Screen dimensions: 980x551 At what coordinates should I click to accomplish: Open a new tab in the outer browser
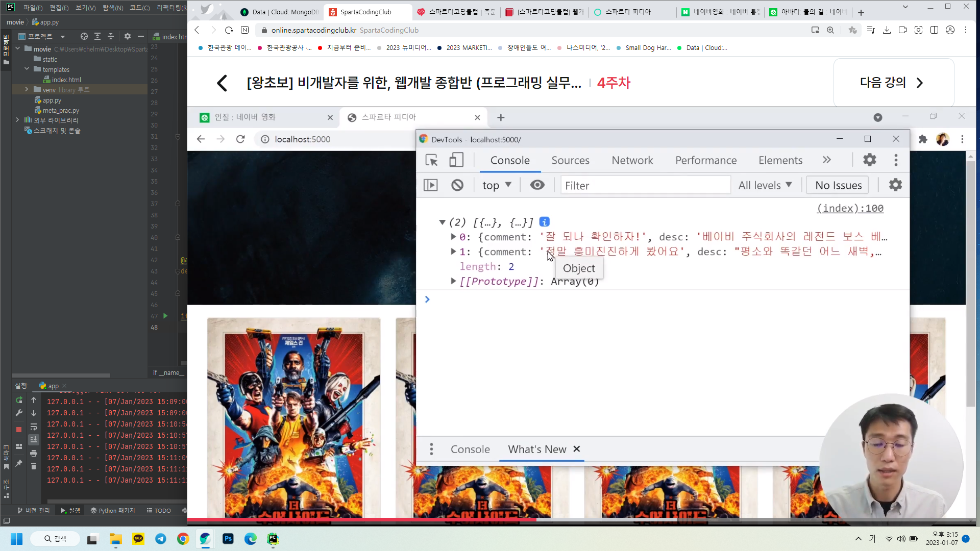861,12
